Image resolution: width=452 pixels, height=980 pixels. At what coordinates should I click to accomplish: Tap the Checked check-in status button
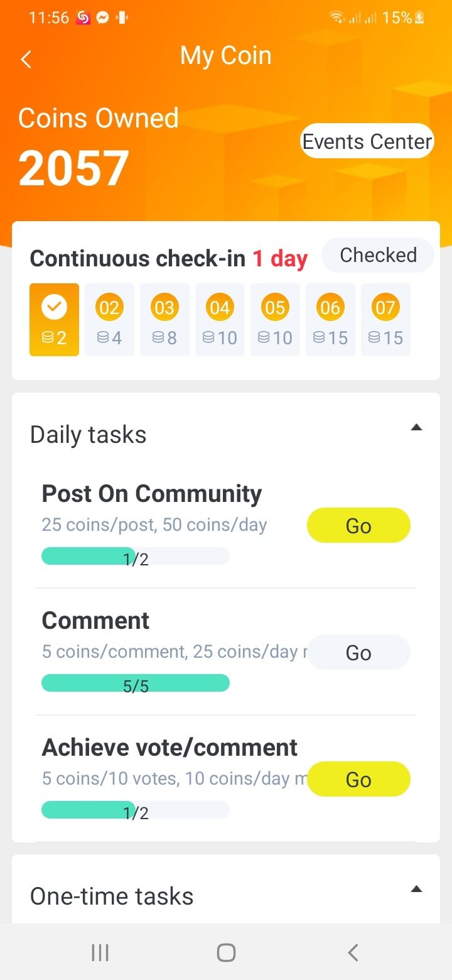378,255
